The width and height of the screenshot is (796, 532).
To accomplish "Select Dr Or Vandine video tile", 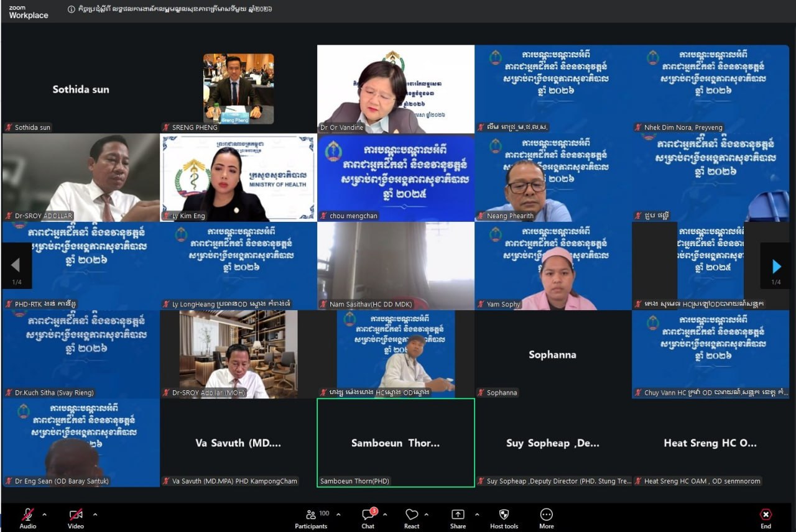I will (x=396, y=89).
